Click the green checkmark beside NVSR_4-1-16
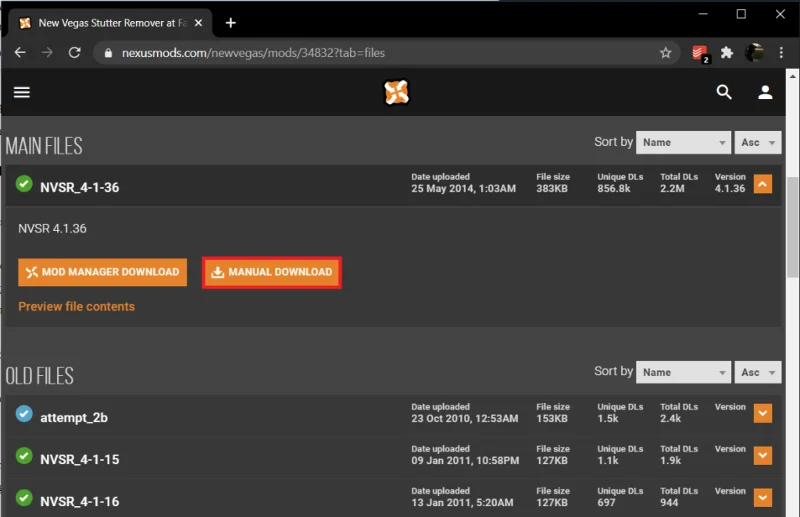 click(24, 498)
